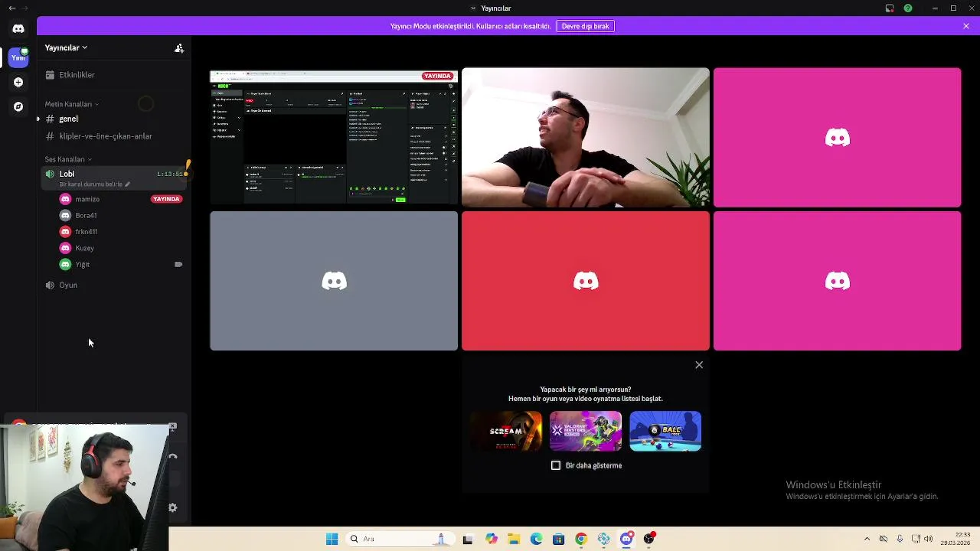Switch to Discord in the taskbar

626,539
